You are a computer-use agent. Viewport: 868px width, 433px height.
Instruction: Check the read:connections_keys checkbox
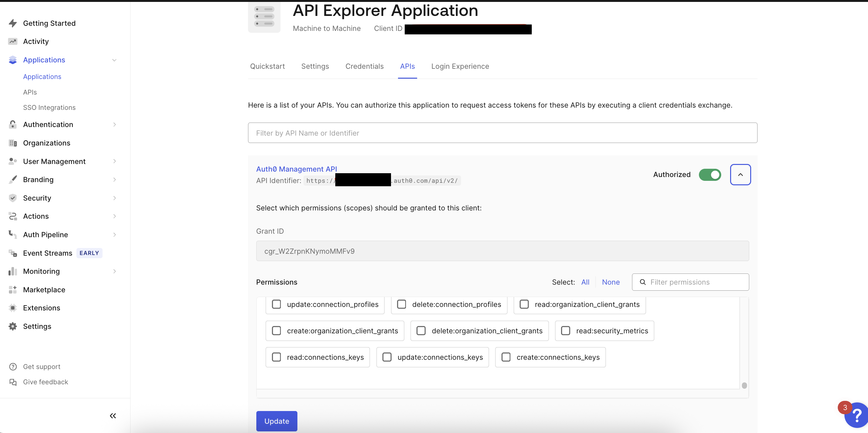pos(276,357)
